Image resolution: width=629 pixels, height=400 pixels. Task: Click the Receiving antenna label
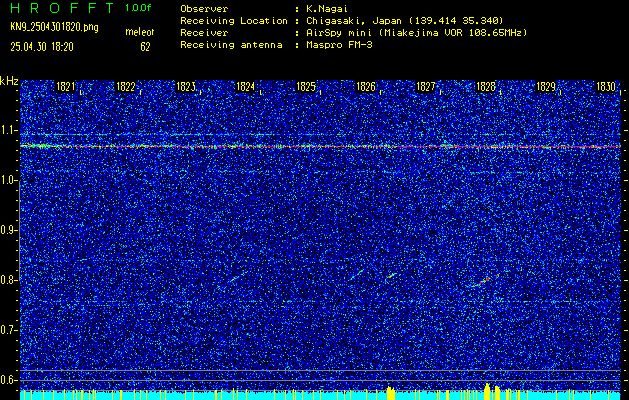pos(231,45)
